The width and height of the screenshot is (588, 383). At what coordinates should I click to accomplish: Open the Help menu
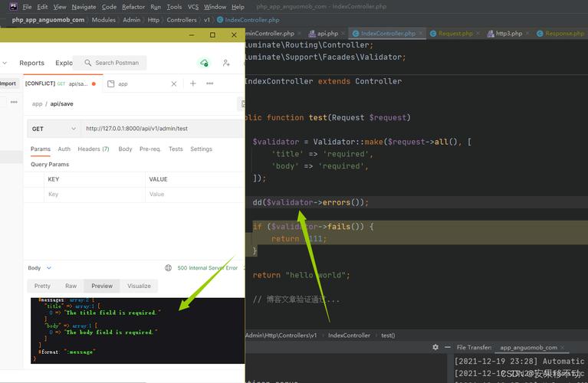pyautogui.click(x=238, y=7)
